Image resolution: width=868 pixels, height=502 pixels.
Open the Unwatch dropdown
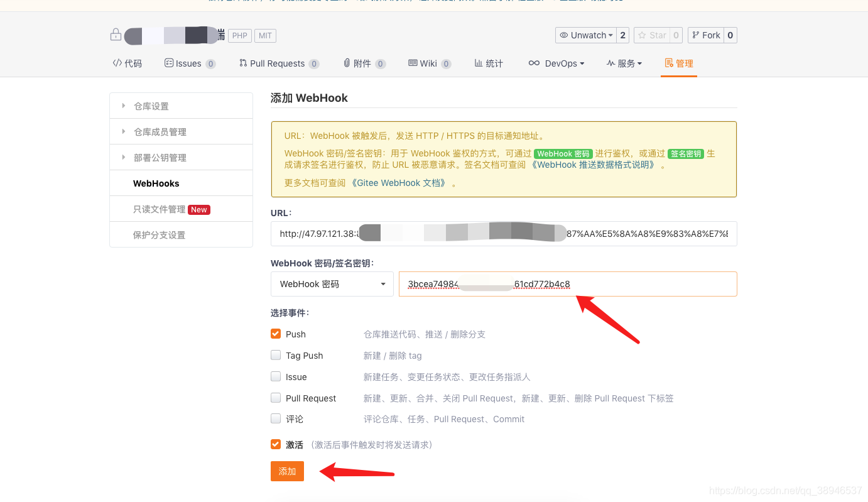(586, 35)
